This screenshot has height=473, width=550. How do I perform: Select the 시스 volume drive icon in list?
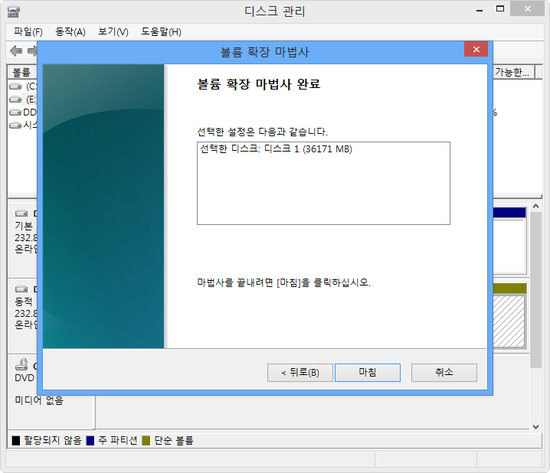pos(15,125)
